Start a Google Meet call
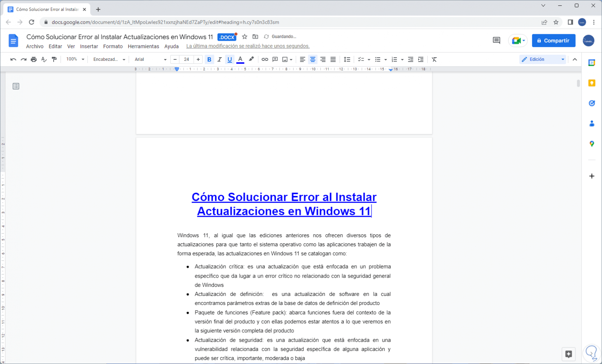 [518, 40]
